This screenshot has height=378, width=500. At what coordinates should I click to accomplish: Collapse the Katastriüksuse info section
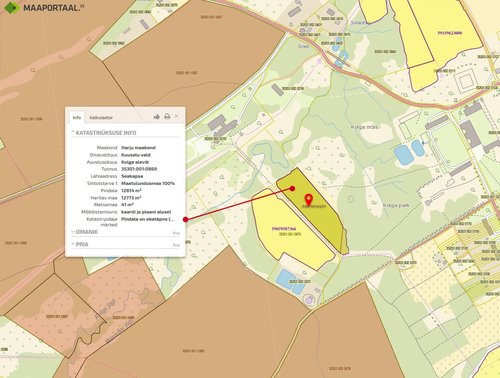104,133
